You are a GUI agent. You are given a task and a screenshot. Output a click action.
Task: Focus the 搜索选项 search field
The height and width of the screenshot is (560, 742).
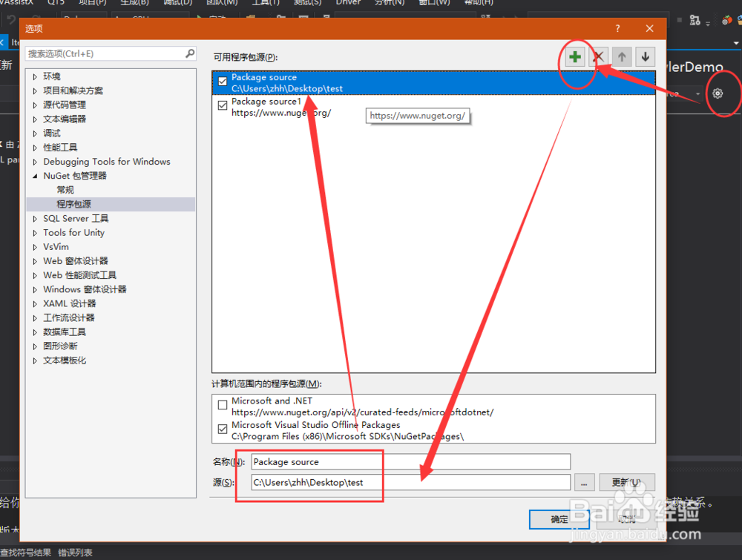[x=111, y=53]
